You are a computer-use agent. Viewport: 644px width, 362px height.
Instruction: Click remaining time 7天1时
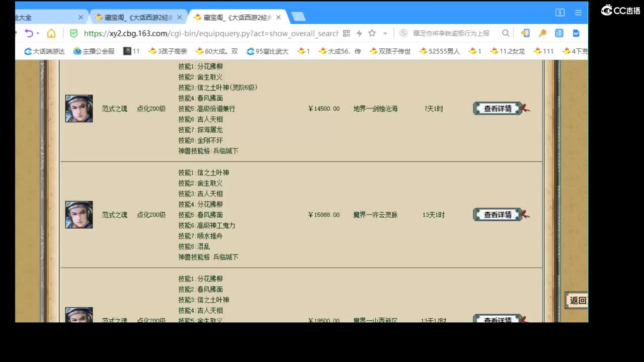click(x=434, y=109)
